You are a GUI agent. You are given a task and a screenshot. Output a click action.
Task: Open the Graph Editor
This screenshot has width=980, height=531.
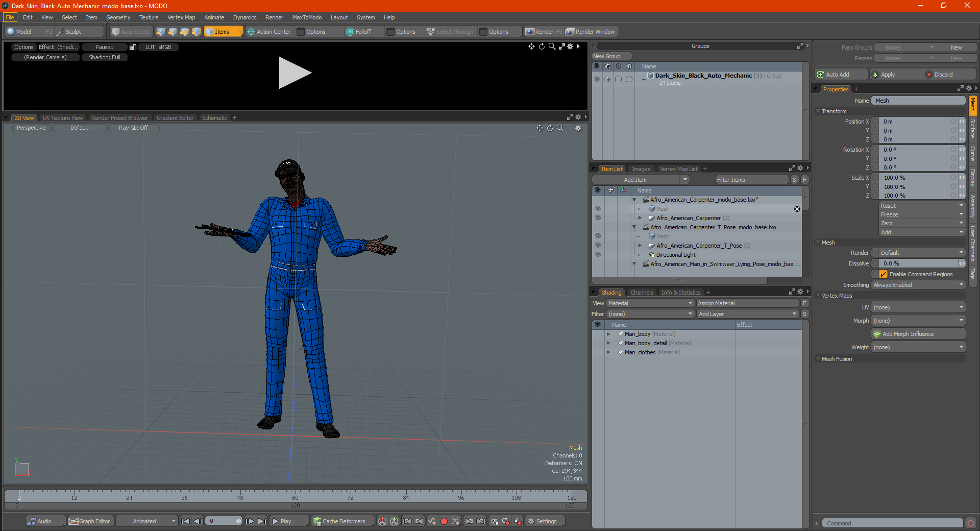pyautogui.click(x=90, y=521)
